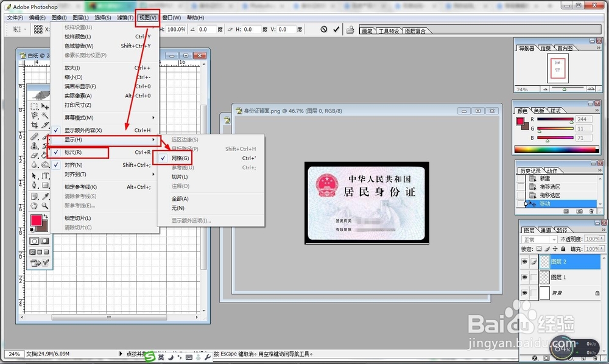Hide 图层 2 via its eye icon
The height and width of the screenshot is (364, 609).
coord(524,262)
